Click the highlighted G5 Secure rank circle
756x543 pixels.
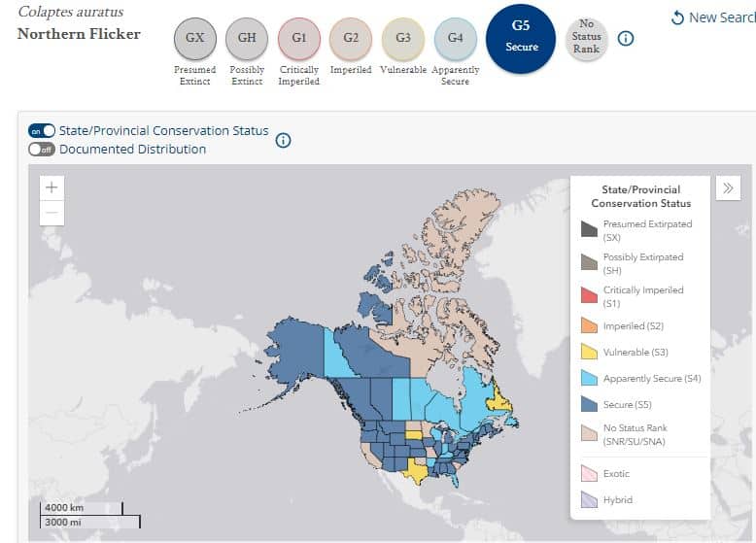tap(521, 39)
